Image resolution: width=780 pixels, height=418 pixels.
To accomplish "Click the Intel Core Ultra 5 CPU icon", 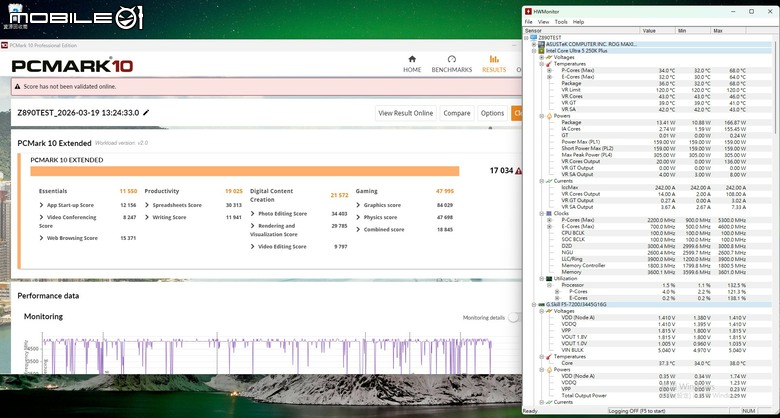I will pos(541,51).
